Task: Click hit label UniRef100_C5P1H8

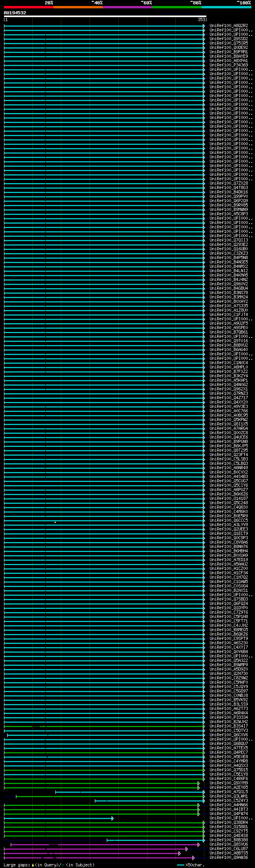Action: [229, 616]
